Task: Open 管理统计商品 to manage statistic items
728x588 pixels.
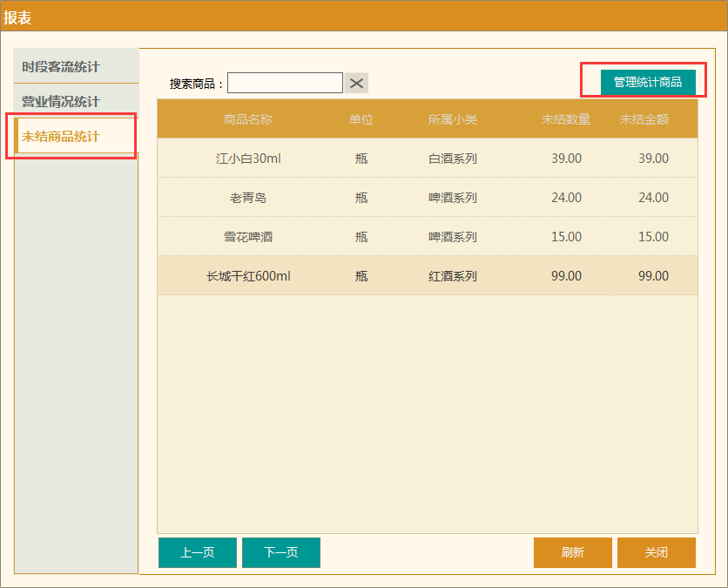Action: (x=651, y=80)
